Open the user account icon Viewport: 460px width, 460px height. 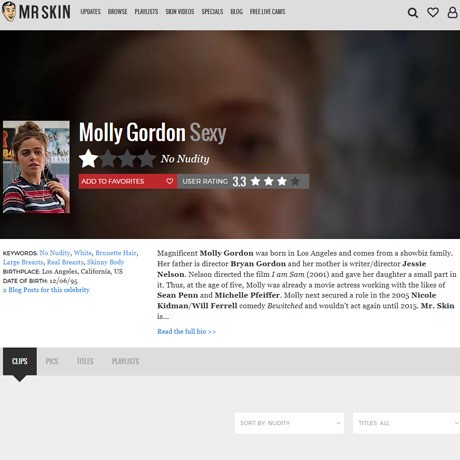(452, 13)
